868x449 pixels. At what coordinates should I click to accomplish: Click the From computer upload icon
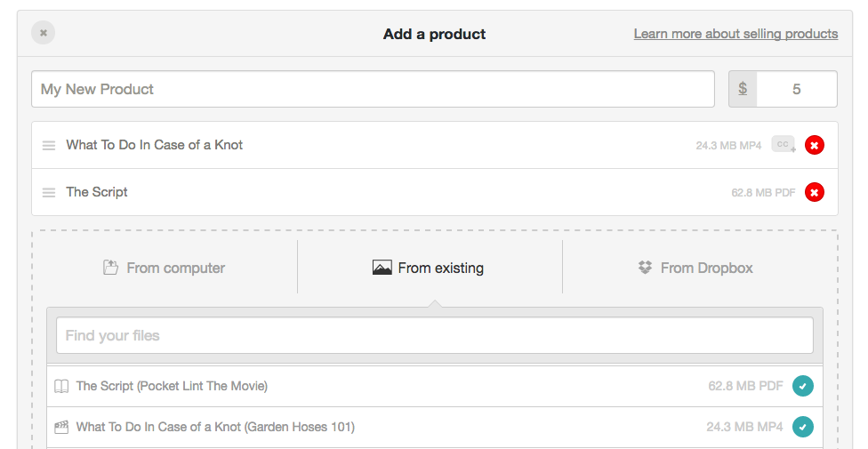tap(110, 268)
